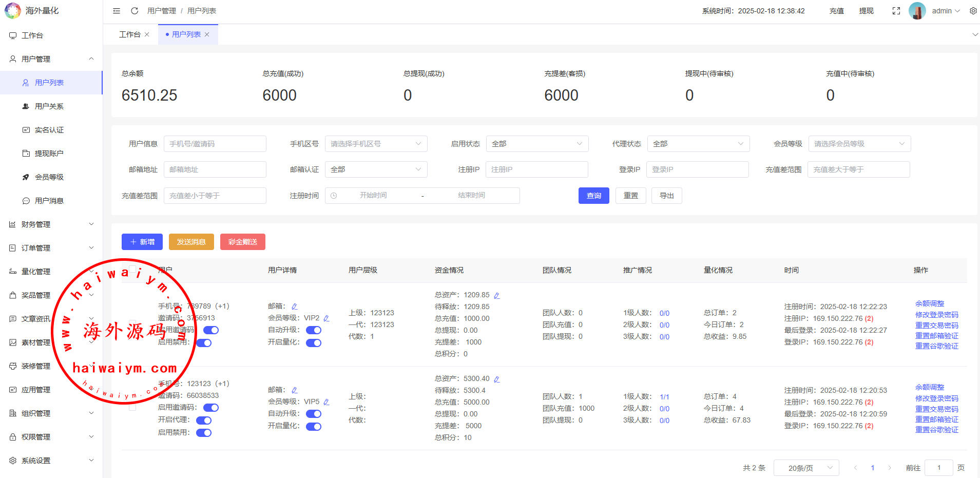980x478 pixels.
Task: Click edit pencil beside 会员等级 VIP5
Action: [x=326, y=402]
